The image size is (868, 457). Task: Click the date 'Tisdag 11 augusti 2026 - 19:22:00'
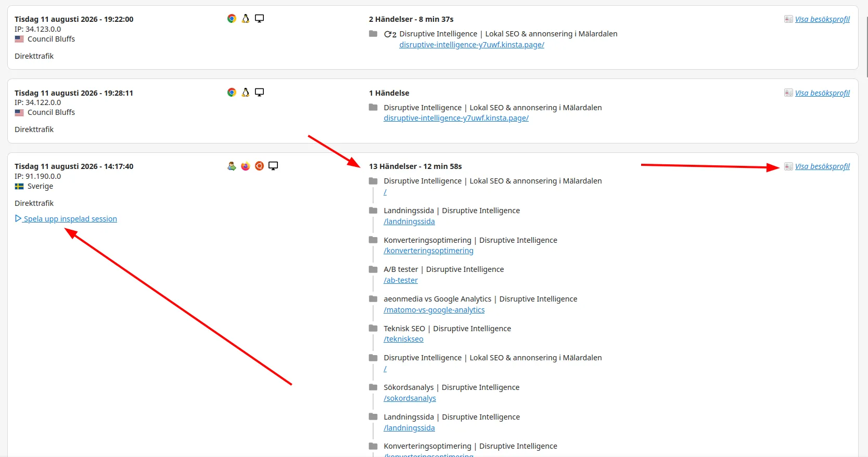(74, 19)
